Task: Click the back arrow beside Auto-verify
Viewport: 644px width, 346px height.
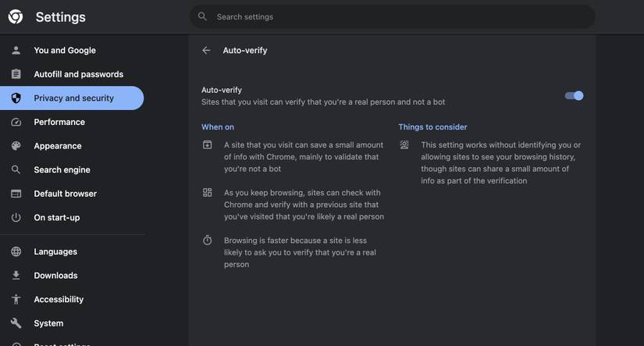Action: click(x=206, y=50)
